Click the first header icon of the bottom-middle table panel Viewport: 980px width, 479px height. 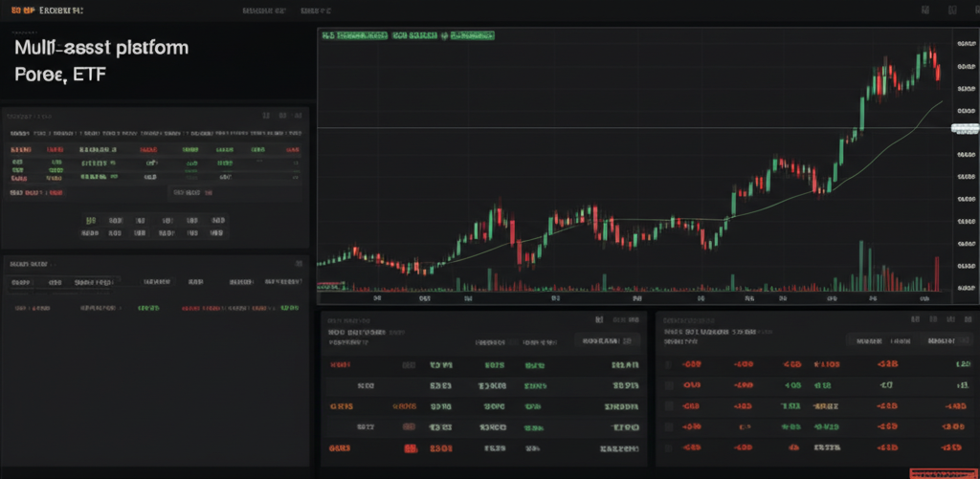pos(599,321)
